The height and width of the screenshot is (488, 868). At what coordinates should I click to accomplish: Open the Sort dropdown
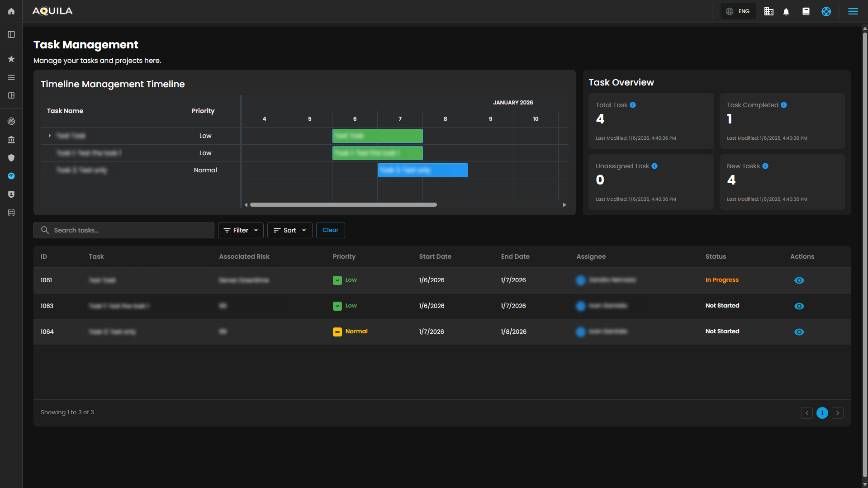point(289,230)
